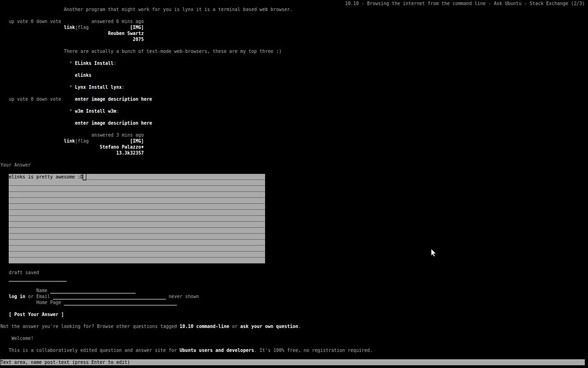Click the 'never shown' note beside Email
588x368 pixels.
point(184,296)
